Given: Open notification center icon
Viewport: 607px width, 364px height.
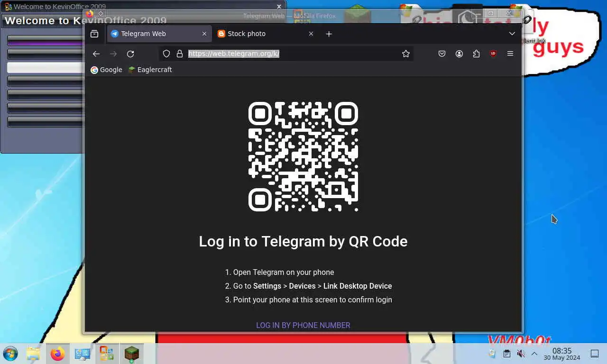Looking at the screenshot, I should coord(595,354).
